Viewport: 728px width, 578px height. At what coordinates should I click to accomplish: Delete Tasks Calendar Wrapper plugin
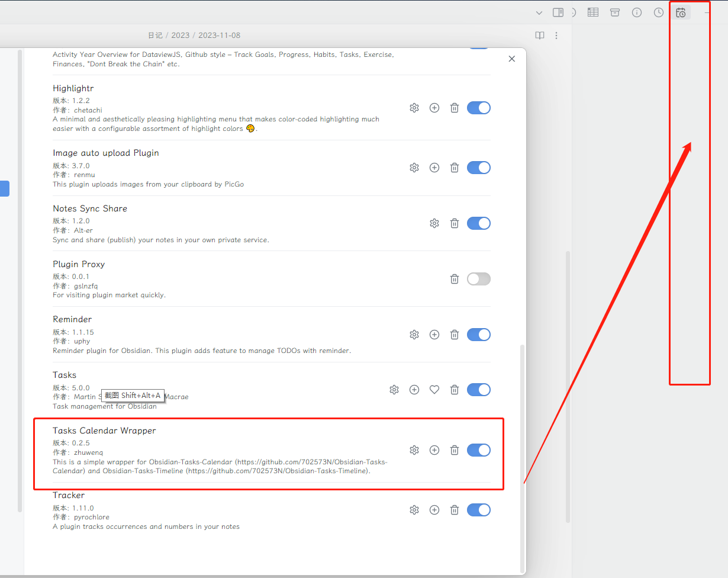pos(455,450)
